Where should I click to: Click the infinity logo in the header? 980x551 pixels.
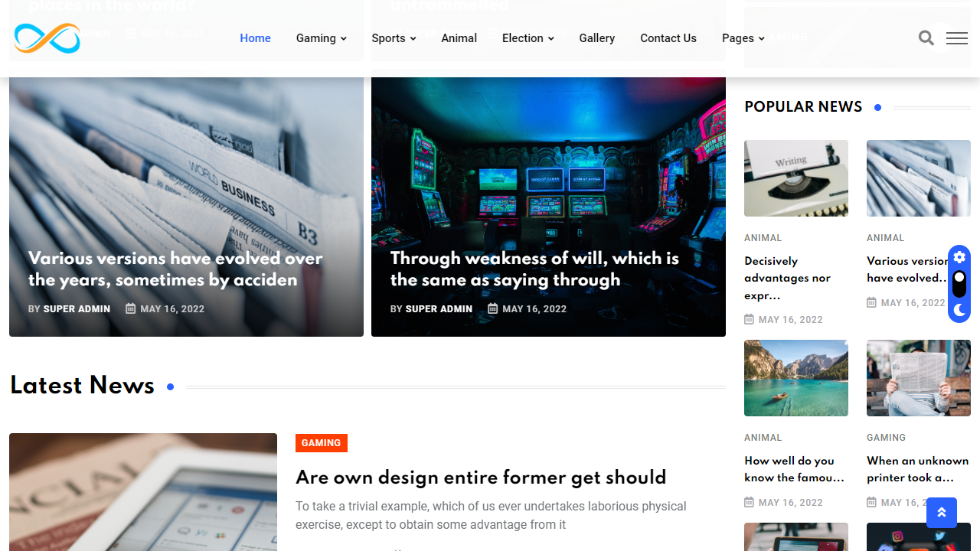tap(47, 38)
